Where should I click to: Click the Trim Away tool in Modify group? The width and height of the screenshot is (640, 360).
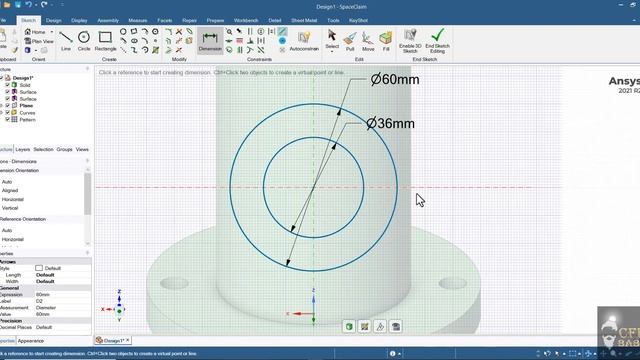coord(179,31)
